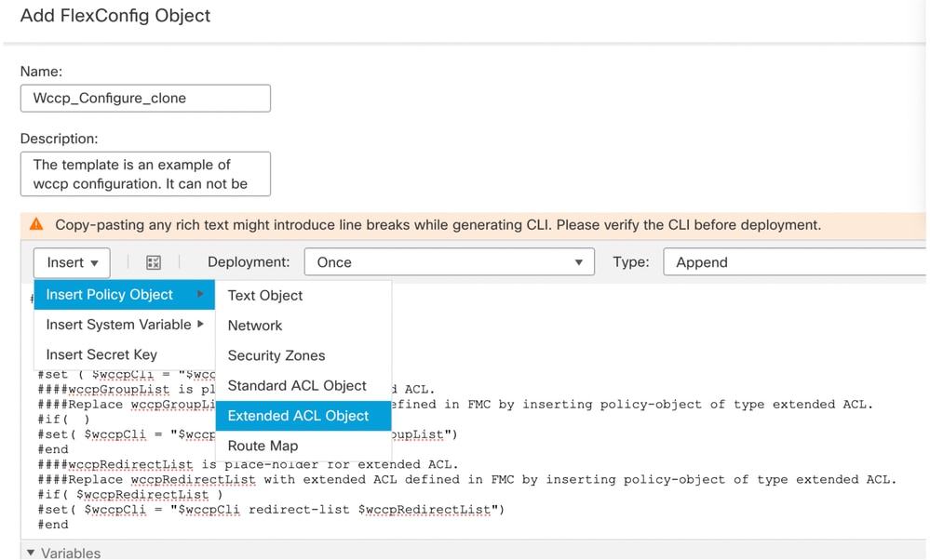Click the '####Replace wccpRedirectList with extended ACL' comment line
The width and height of the screenshot is (930, 560).
467,479
